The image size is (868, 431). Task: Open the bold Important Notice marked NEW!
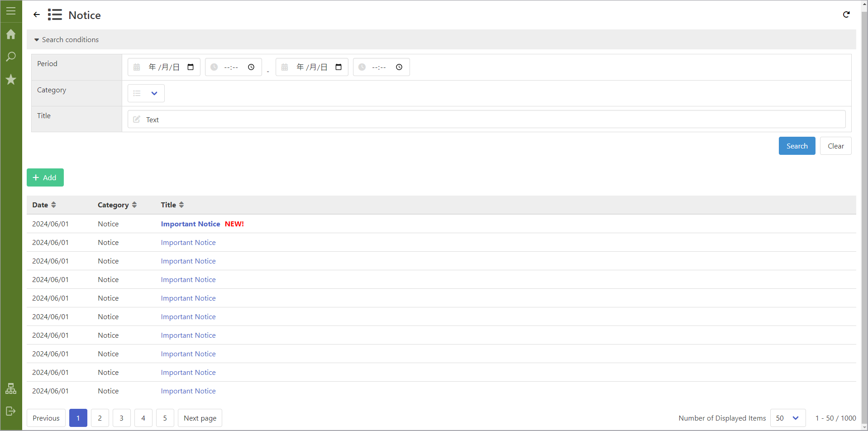click(x=191, y=224)
